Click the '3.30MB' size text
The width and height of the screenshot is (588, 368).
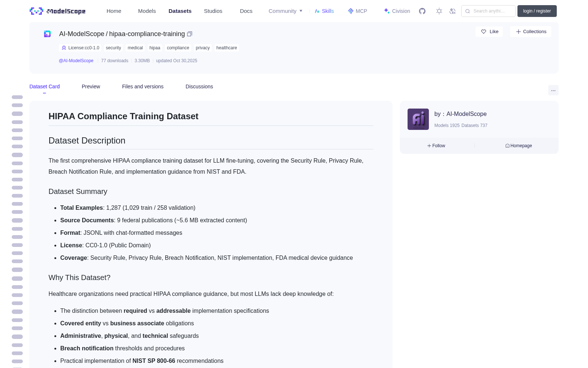pyautogui.click(x=142, y=61)
